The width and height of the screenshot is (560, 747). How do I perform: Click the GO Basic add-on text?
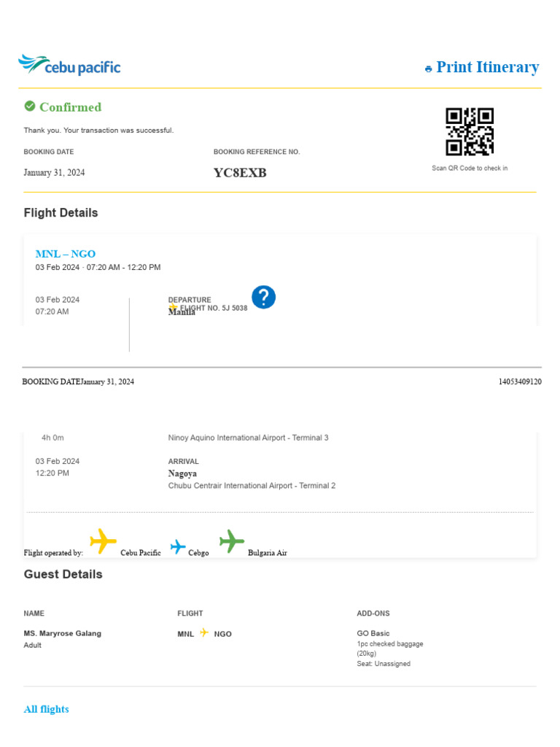click(x=373, y=633)
